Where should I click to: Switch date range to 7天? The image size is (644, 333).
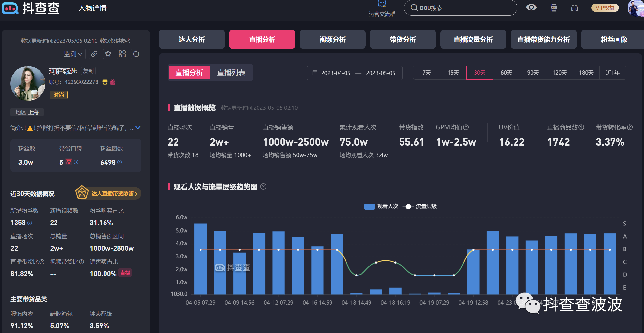(x=426, y=73)
